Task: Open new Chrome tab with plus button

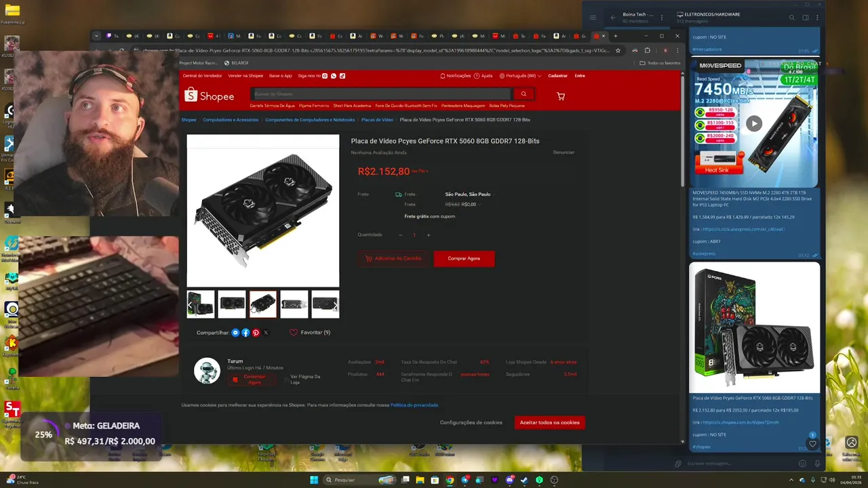Action: pyautogui.click(x=616, y=36)
